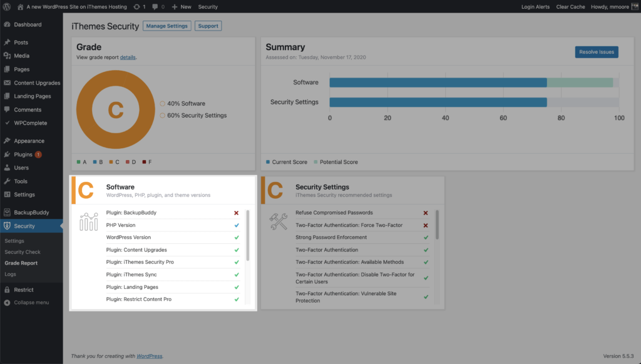The height and width of the screenshot is (364, 641).
Task: Click the Dashboard gauge icon
Action: [7, 24]
